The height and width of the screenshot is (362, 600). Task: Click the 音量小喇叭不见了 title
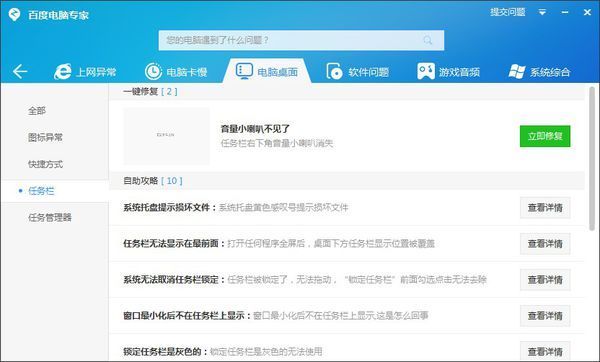pos(255,129)
